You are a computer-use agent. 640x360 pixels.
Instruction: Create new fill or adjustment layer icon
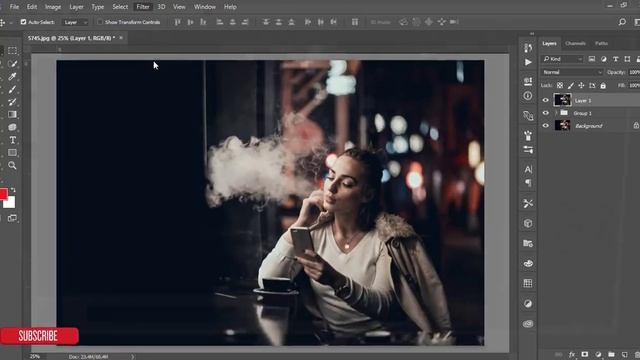(x=598, y=354)
